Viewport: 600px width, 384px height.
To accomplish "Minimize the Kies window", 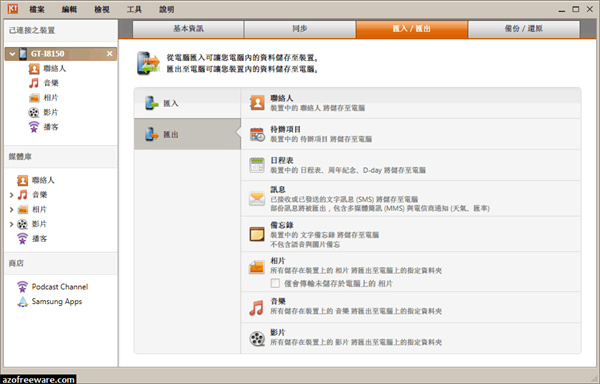I will [562, 10].
